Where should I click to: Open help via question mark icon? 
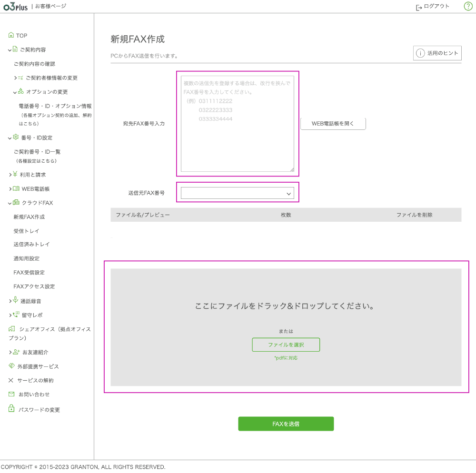tap(468, 6)
